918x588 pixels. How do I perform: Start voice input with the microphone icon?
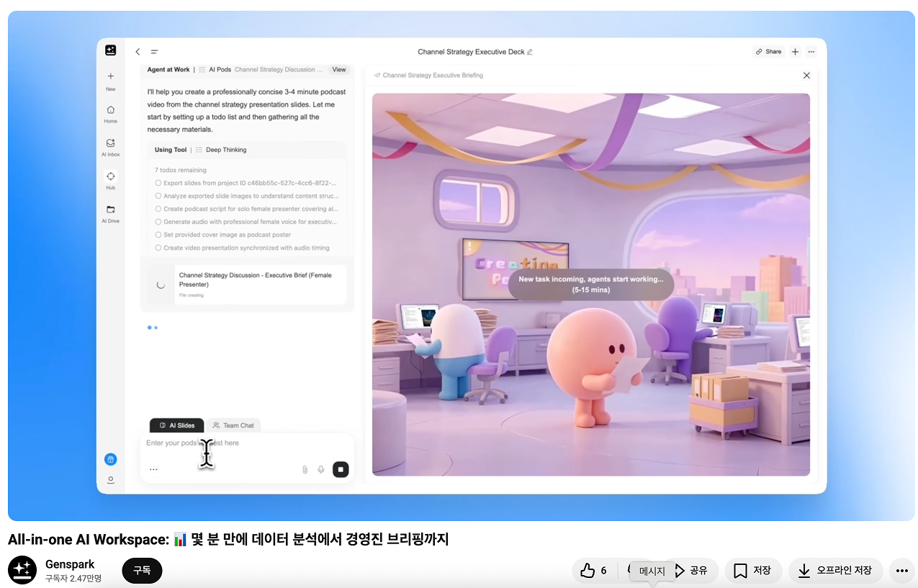[320, 469]
